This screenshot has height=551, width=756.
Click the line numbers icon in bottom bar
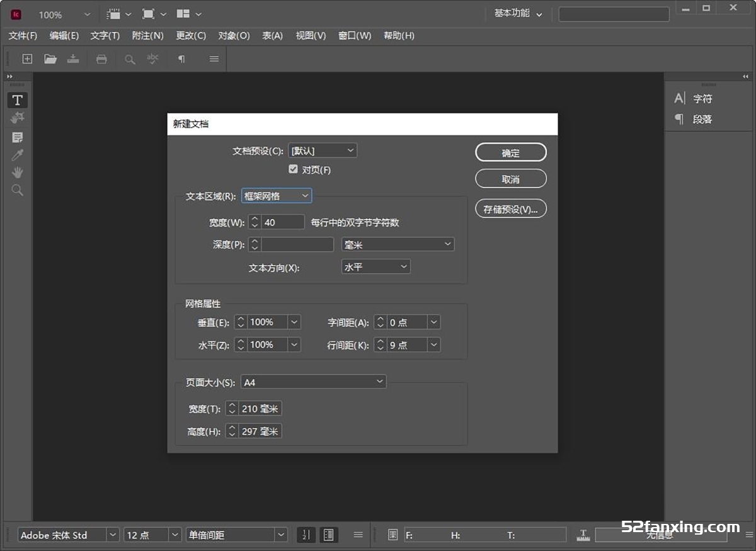click(x=306, y=535)
